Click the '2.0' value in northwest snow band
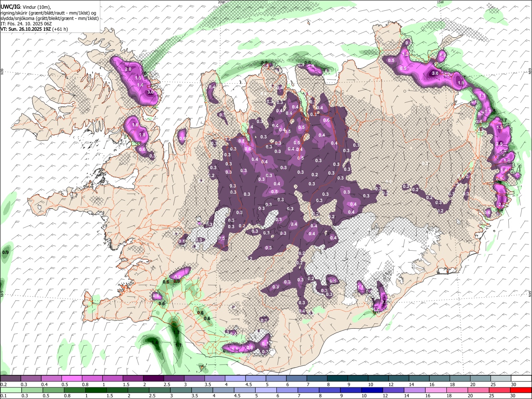The width and height of the screenshot is (532, 399). click(128, 69)
